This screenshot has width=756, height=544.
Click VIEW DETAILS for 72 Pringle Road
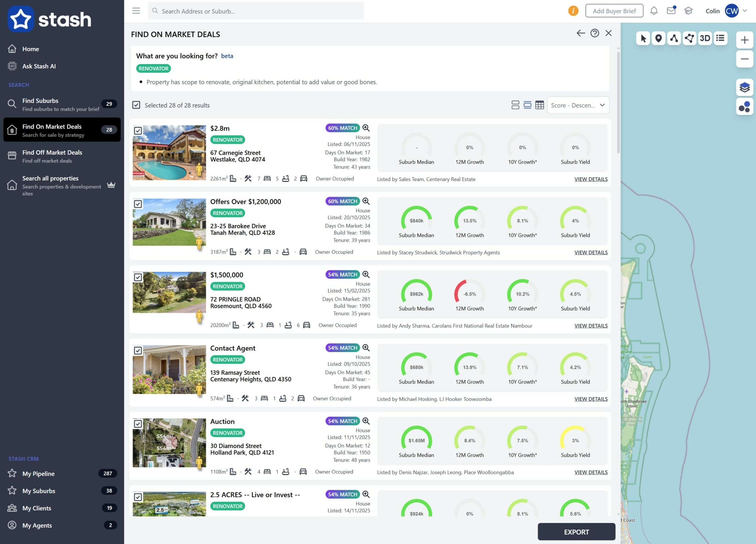(591, 326)
